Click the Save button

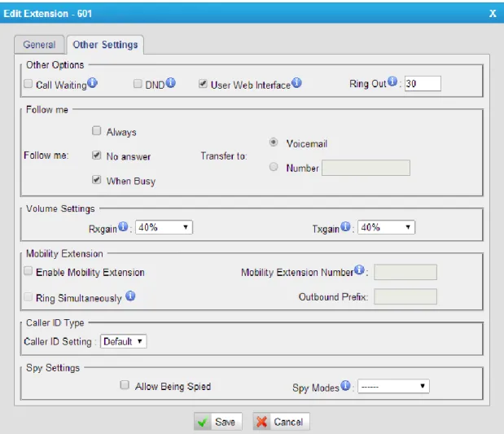coord(218,422)
